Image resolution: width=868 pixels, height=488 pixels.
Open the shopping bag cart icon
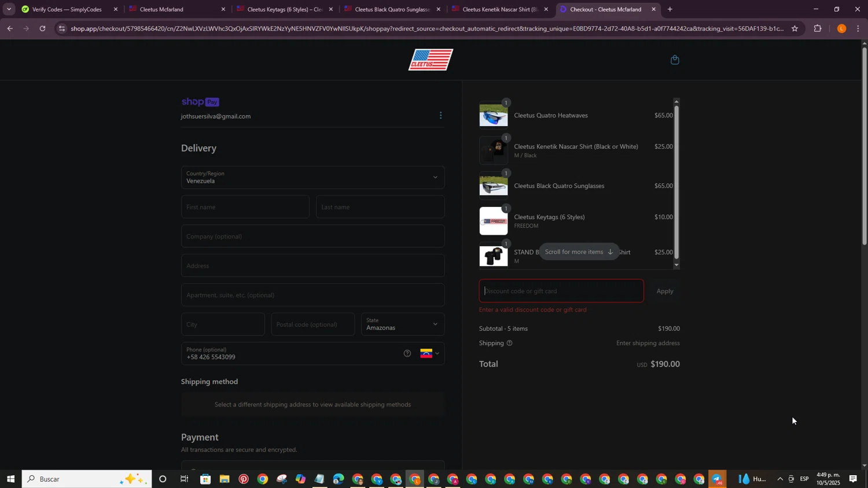675,60
